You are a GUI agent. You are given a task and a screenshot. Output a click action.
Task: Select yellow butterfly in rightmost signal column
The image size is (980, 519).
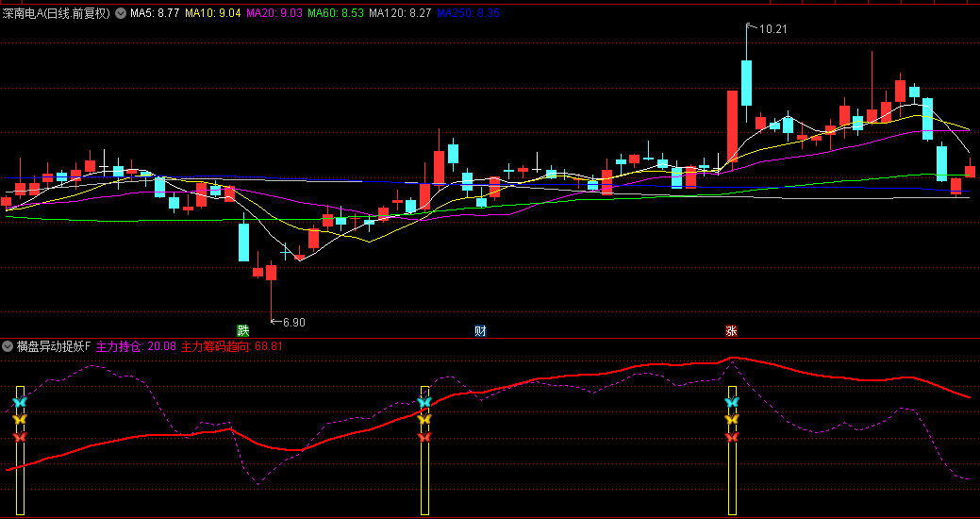coord(732,419)
